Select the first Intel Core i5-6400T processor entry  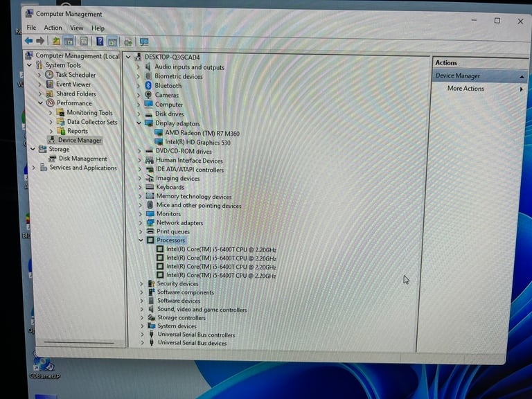(x=221, y=249)
